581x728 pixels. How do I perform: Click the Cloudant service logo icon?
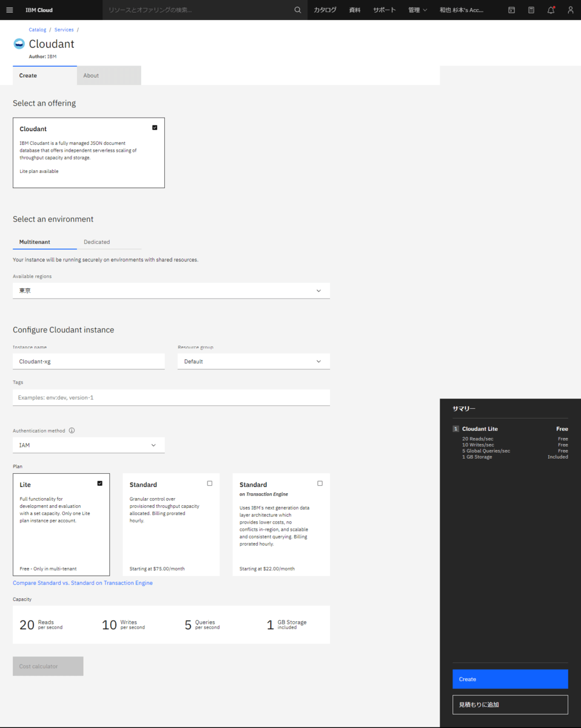[x=18, y=43]
